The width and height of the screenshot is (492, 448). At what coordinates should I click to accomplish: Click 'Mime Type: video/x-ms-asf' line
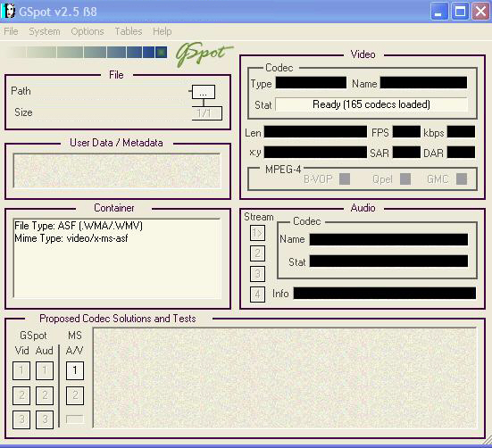coord(71,238)
